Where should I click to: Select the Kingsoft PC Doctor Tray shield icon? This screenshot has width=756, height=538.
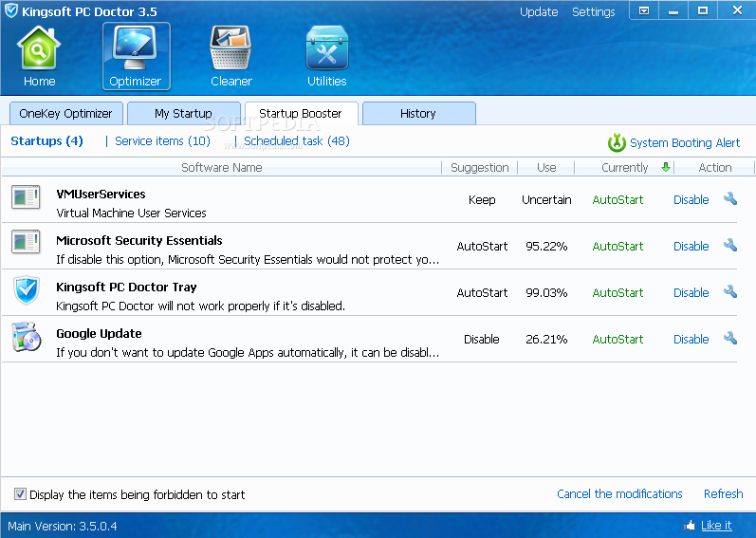(26, 290)
